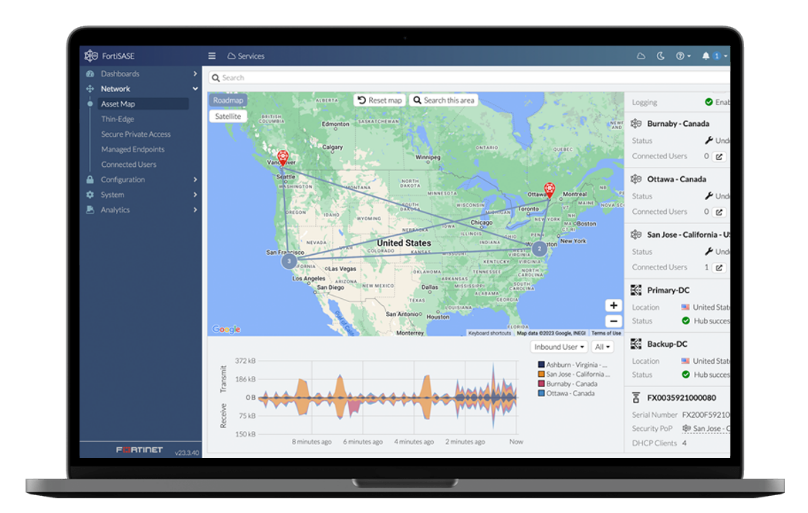Viewport: 808px width, 513px height.
Task: Click the Network icon in sidebar
Action: click(x=90, y=89)
